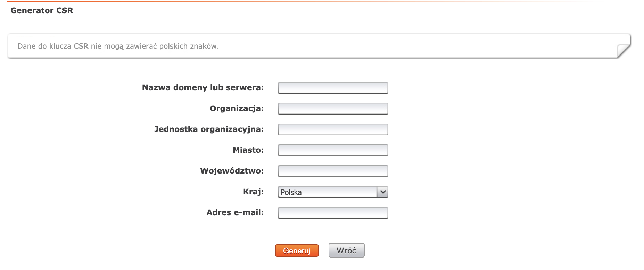Open the Kraj dropdown showing Polska
The height and width of the screenshot is (270, 644).
pos(327,192)
